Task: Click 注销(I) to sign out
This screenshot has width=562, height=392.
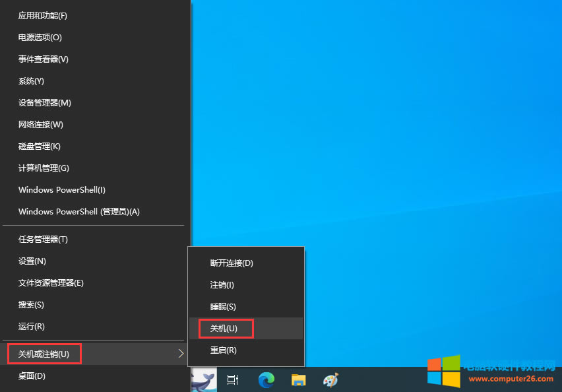Action: 222,284
